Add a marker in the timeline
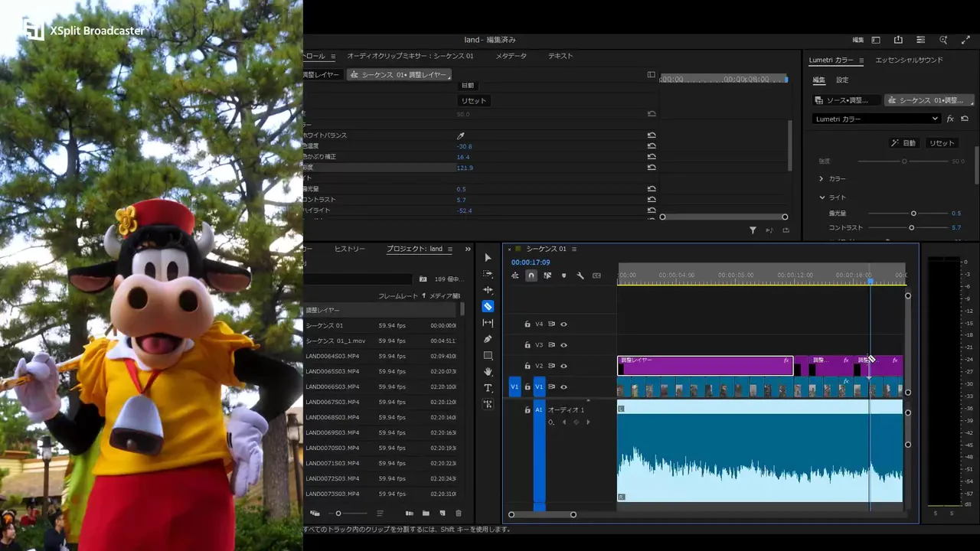980x551 pixels. 563,275
